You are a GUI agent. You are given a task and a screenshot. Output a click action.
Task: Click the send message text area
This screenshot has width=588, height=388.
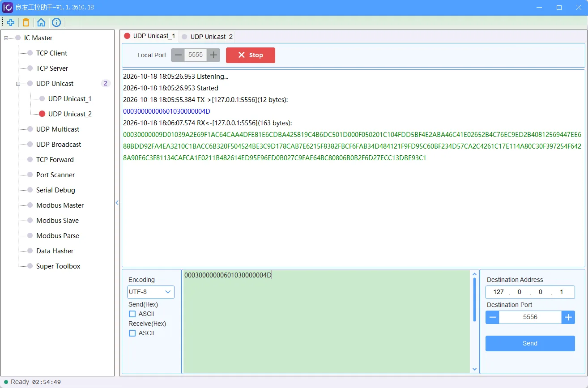(327, 321)
